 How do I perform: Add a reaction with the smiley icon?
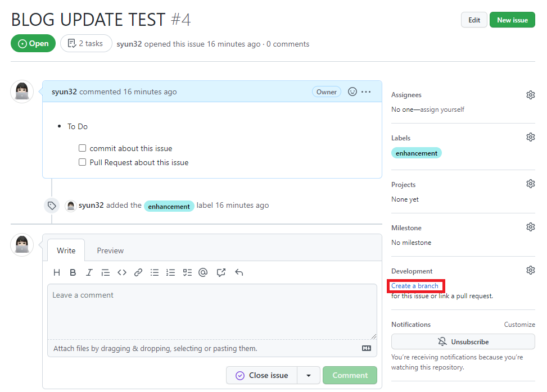tap(352, 92)
